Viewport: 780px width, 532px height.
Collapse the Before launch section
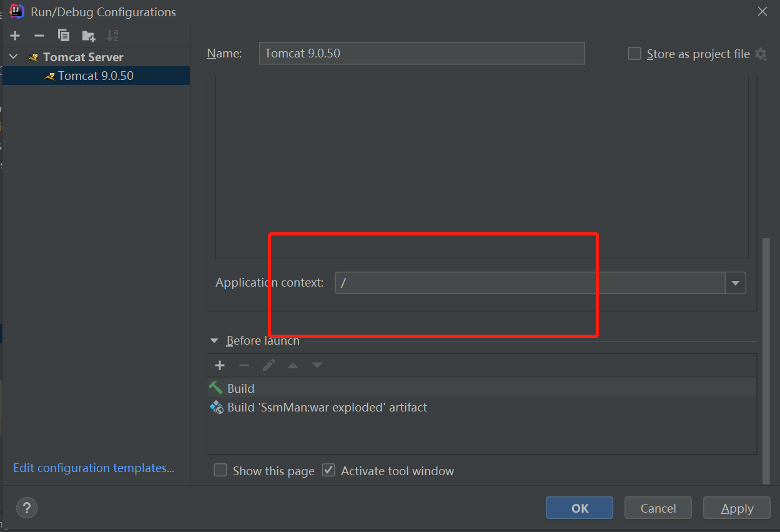click(x=214, y=341)
